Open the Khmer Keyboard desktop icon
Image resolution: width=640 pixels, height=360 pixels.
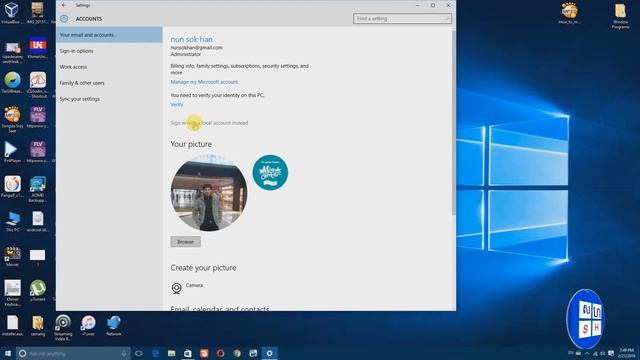(x=12, y=293)
